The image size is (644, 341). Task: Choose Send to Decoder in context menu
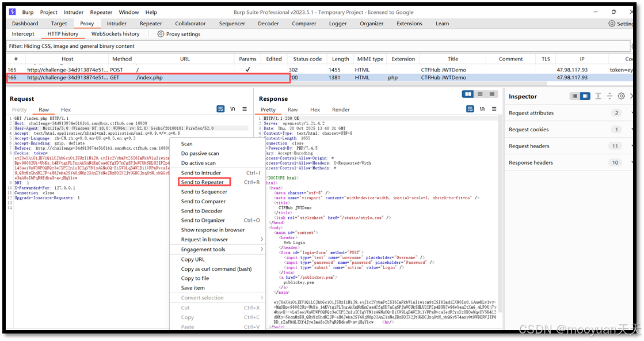[x=218, y=211]
